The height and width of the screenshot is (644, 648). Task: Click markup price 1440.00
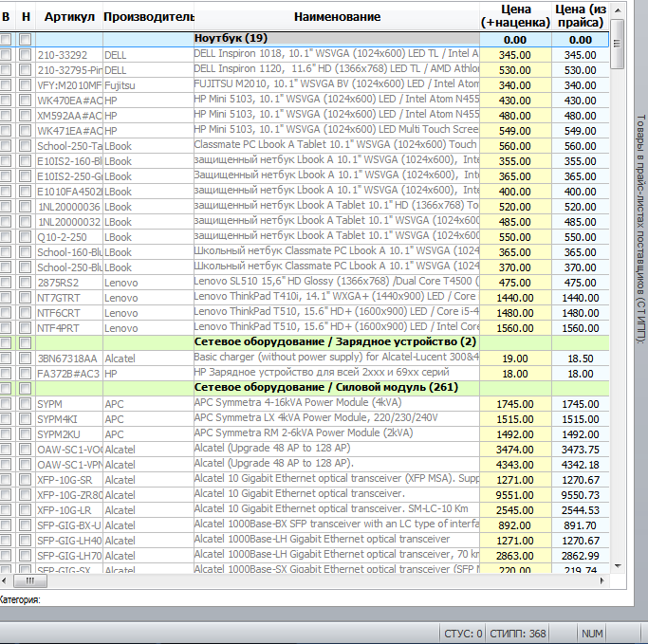pos(515,298)
